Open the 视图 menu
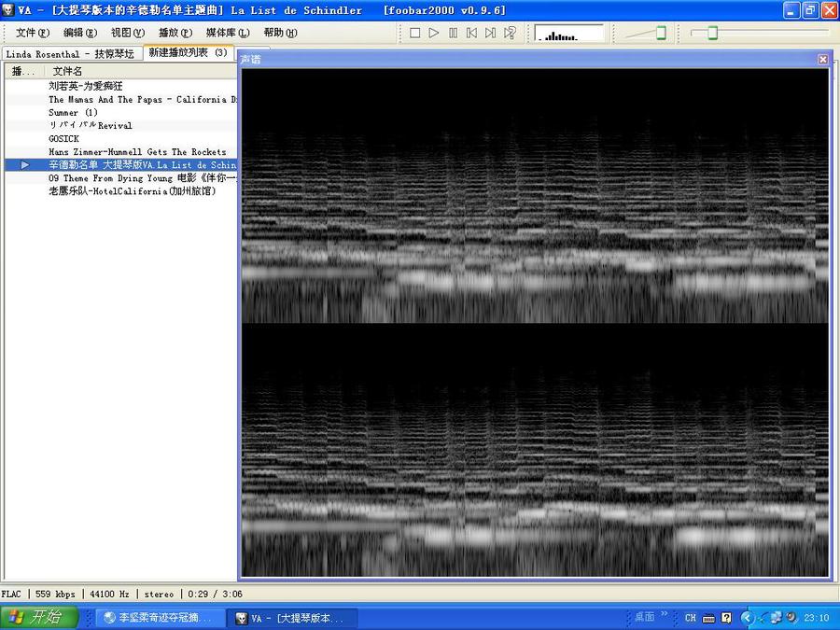This screenshot has width=840, height=630. [x=128, y=33]
